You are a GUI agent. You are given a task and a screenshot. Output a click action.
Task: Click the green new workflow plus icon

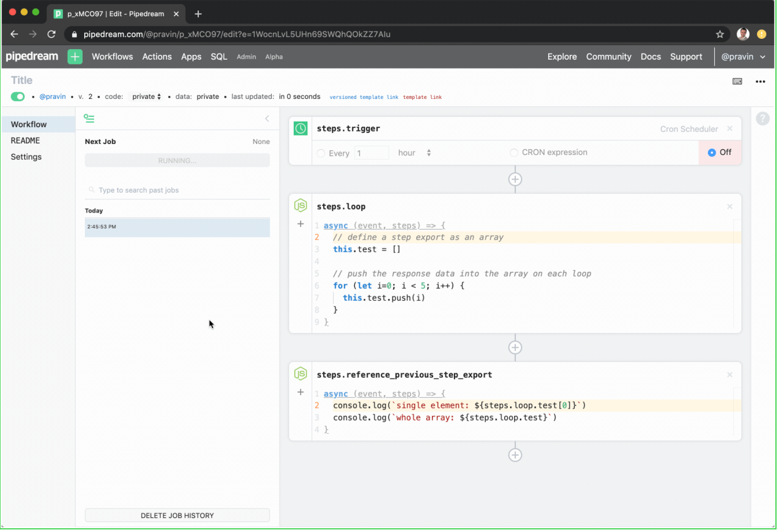point(75,57)
